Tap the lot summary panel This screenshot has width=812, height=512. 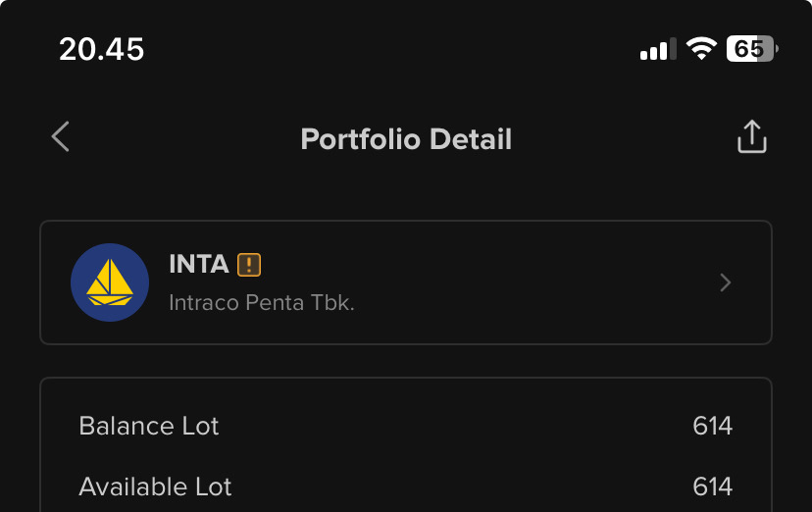406,455
